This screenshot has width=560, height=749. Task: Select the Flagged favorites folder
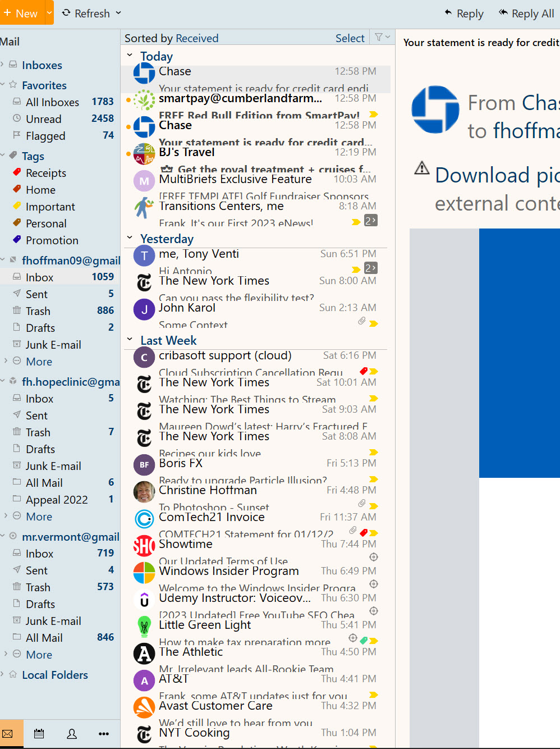click(60, 136)
